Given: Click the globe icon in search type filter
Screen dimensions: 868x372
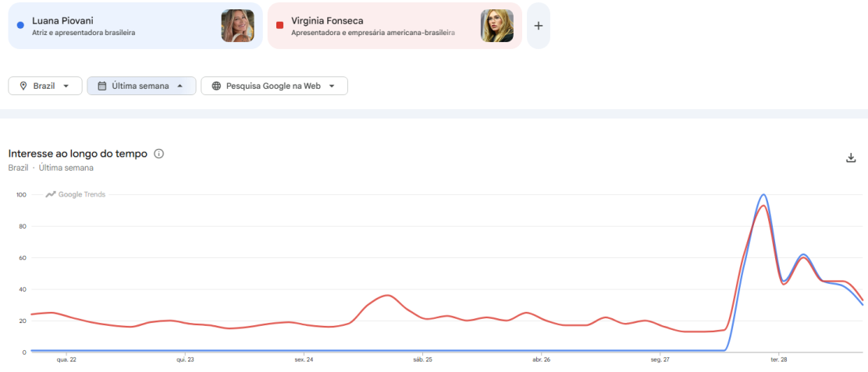Looking at the screenshot, I should click(x=216, y=86).
